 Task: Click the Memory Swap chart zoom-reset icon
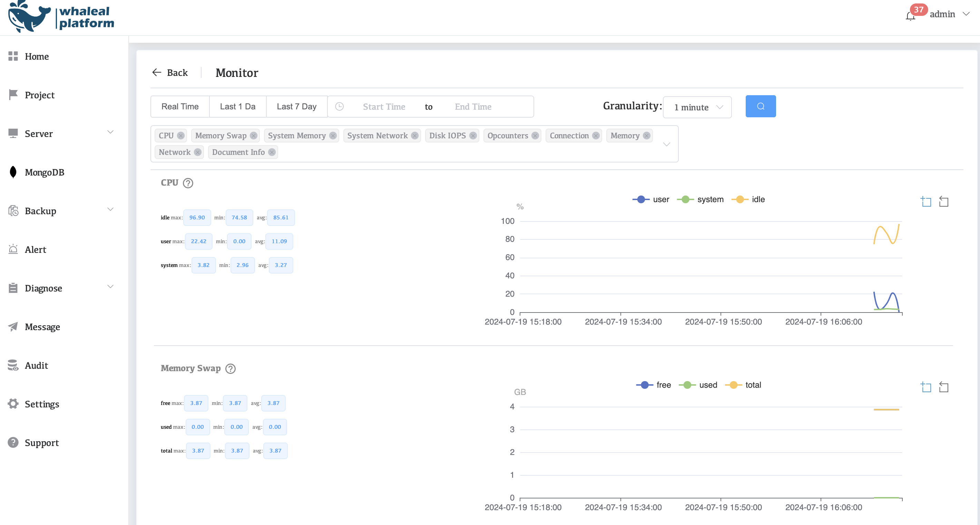tap(943, 387)
